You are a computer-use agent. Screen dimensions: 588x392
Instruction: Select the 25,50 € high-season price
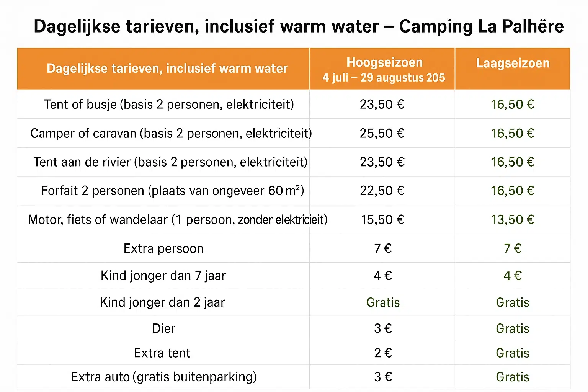click(382, 133)
